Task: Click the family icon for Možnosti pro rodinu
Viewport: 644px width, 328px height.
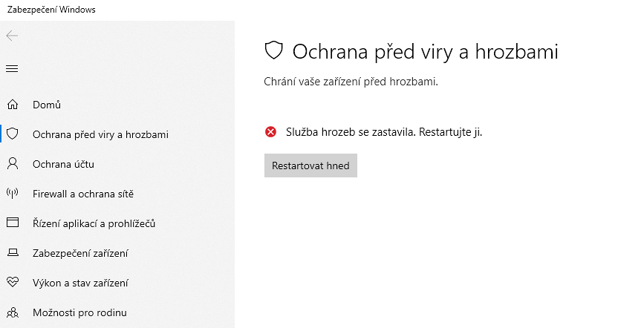Action: click(x=12, y=312)
